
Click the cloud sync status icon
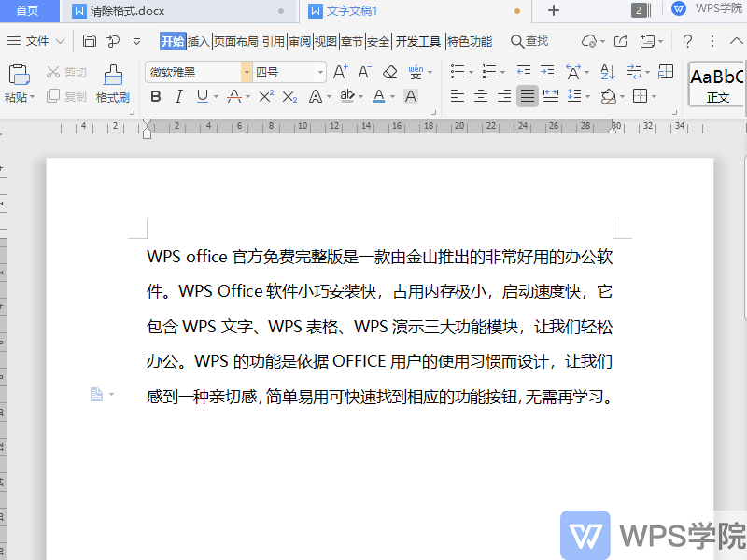(589, 41)
